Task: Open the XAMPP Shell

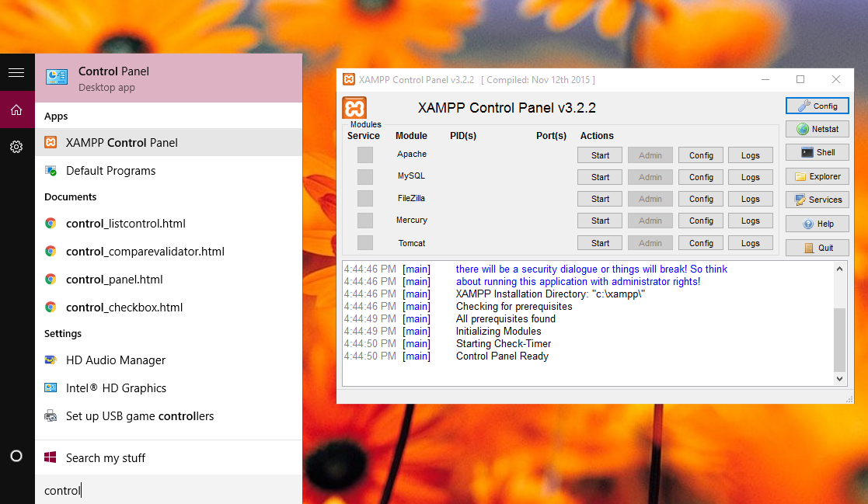Action: (x=817, y=152)
